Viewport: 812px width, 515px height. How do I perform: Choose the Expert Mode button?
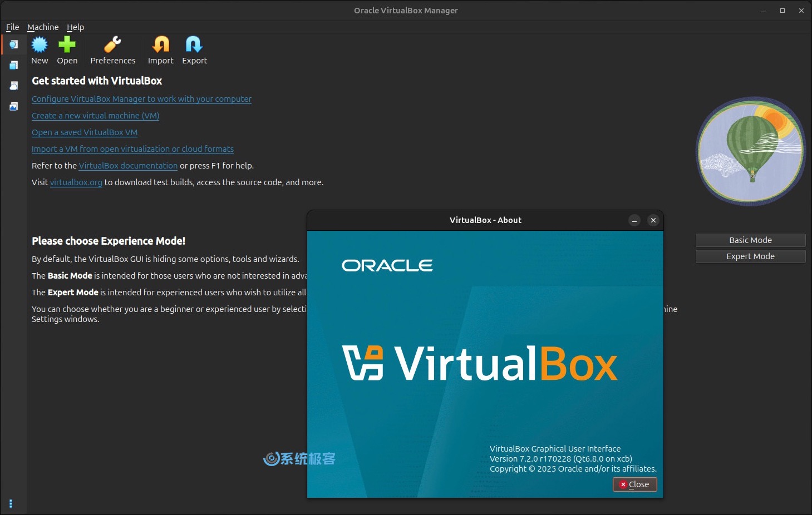[x=750, y=256]
